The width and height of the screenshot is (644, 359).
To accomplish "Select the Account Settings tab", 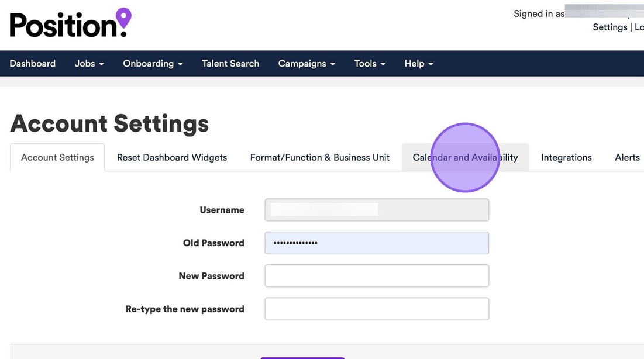I will (57, 158).
